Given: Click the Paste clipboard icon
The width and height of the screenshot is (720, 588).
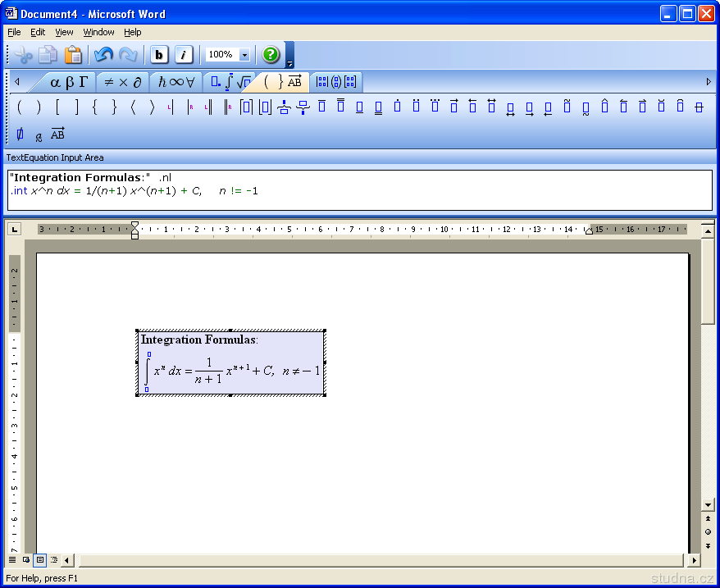Looking at the screenshot, I should coord(73,55).
